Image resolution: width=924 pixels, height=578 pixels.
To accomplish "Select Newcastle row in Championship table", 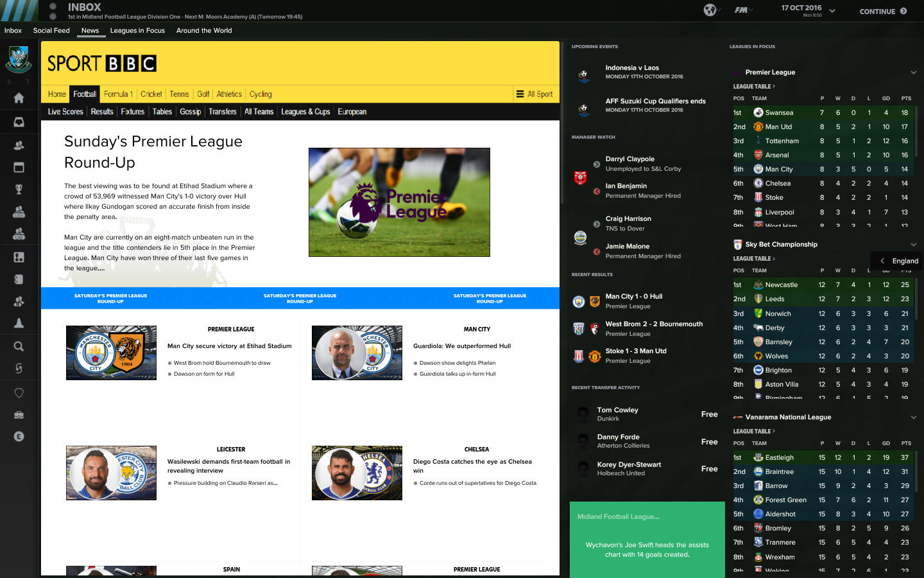I will coord(822,285).
